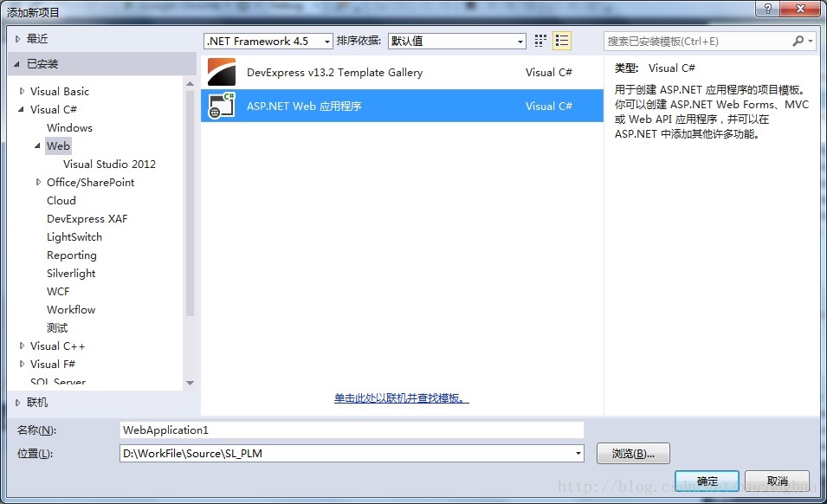The image size is (827, 504).
Task: Click the project name input field
Action: [352, 430]
